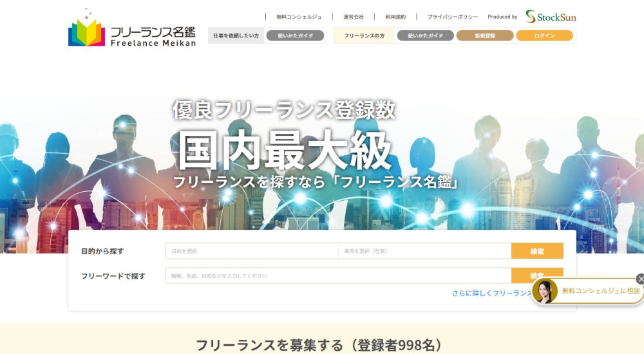Click 検索 button in the 目的から探す row

[537, 251]
